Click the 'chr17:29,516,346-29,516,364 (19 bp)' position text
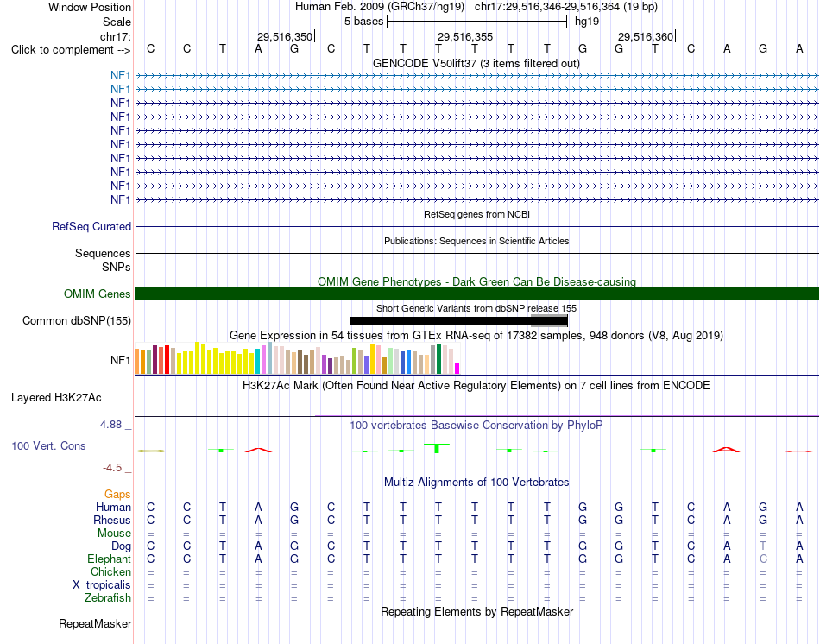 click(566, 7)
